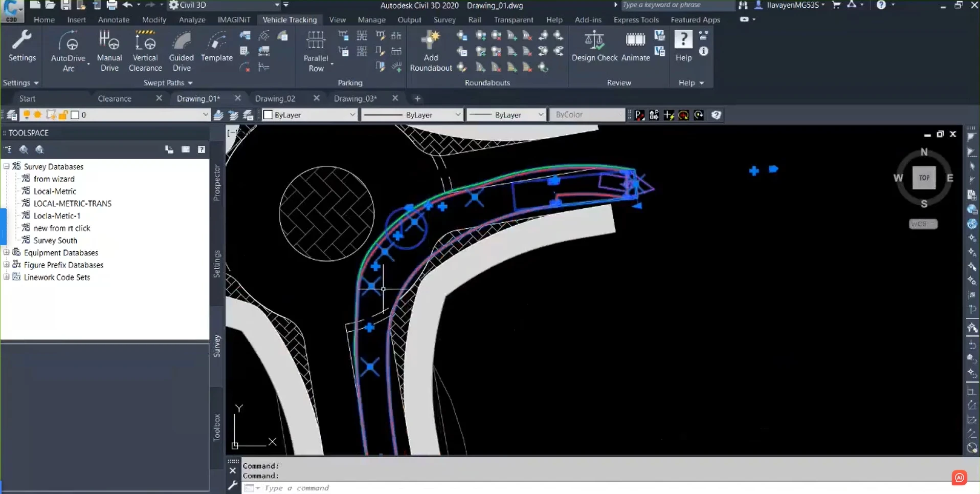
Task: Click the Add Roundabout button
Action: tap(430, 50)
